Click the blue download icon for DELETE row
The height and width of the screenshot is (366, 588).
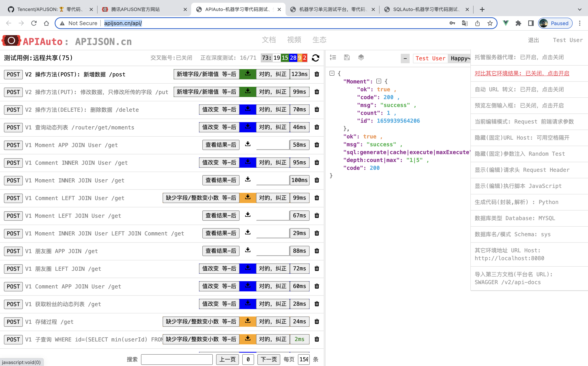click(x=247, y=109)
